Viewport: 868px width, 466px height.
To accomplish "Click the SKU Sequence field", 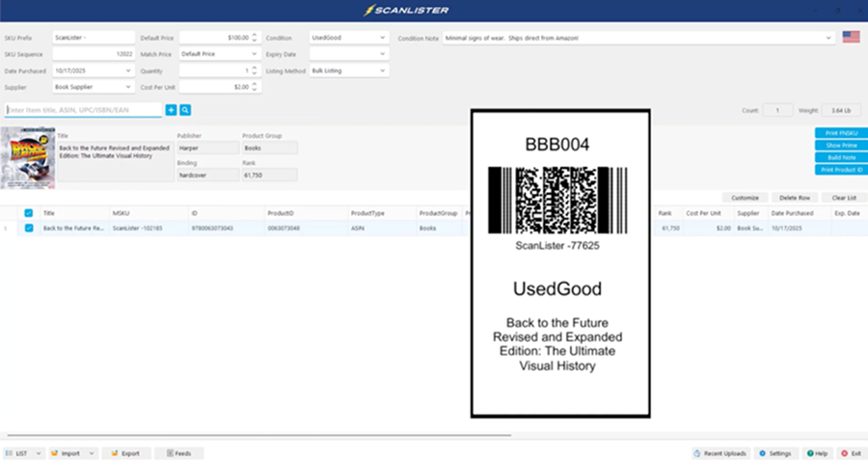I will (93, 54).
